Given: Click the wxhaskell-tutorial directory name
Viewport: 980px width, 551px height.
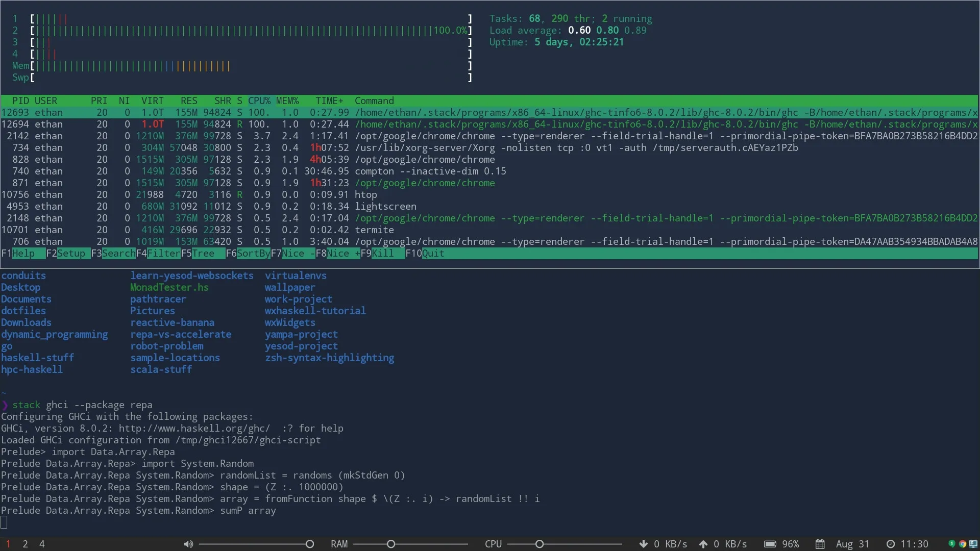Looking at the screenshot, I should [x=315, y=311].
